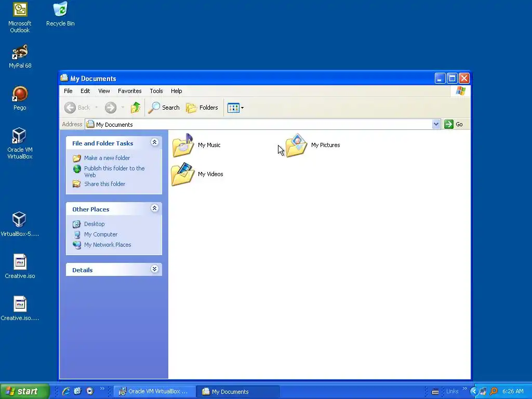
Task: Open the Favorites menu
Action: coord(129,91)
